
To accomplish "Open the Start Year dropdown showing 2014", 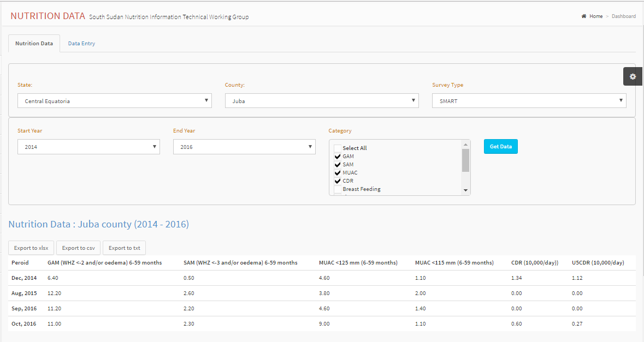I will (x=88, y=147).
